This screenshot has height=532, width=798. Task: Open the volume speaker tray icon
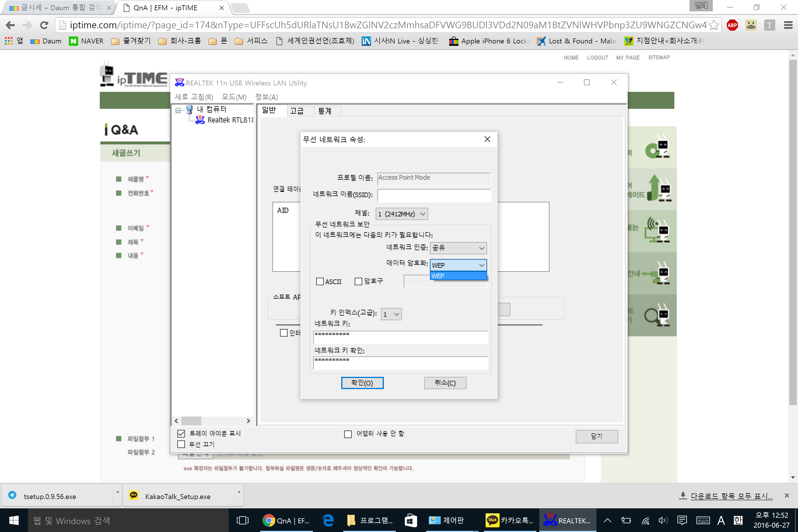point(663,520)
